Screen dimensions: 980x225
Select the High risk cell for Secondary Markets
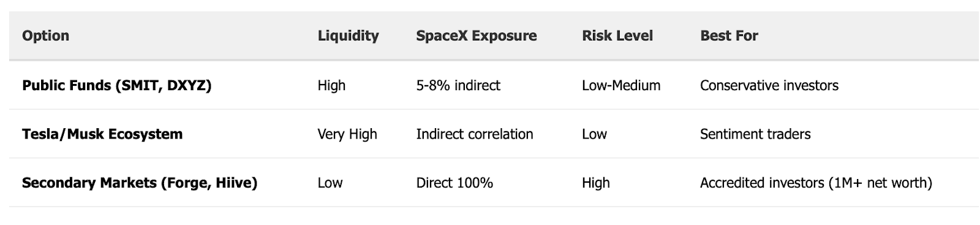[596, 183]
